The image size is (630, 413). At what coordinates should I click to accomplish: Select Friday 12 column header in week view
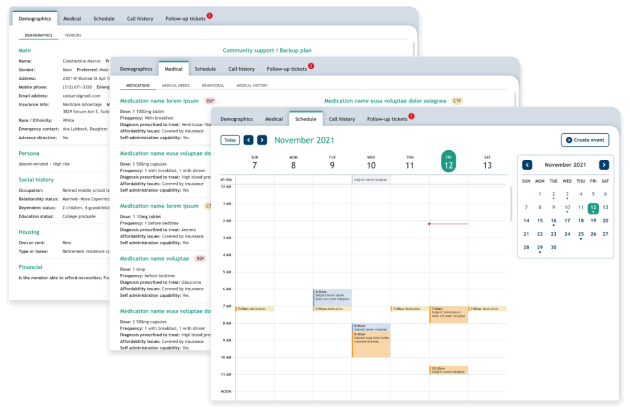tap(448, 162)
